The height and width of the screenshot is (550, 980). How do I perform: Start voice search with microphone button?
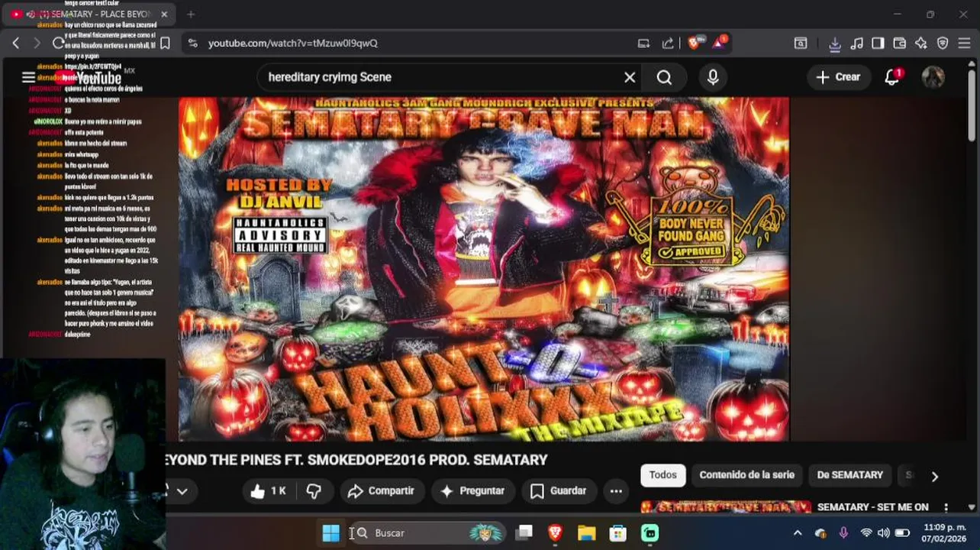pyautogui.click(x=713, y=77)
